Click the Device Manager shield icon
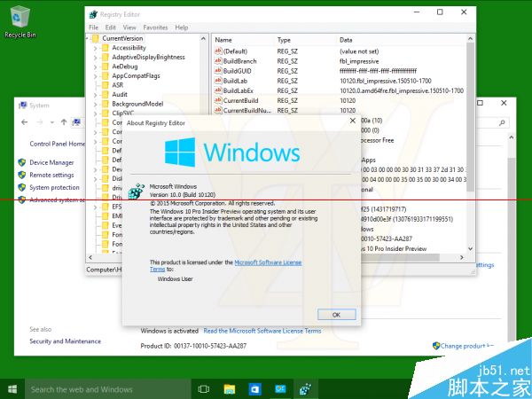532x399 pixels. pyautogui.click(x=22, y=162)
